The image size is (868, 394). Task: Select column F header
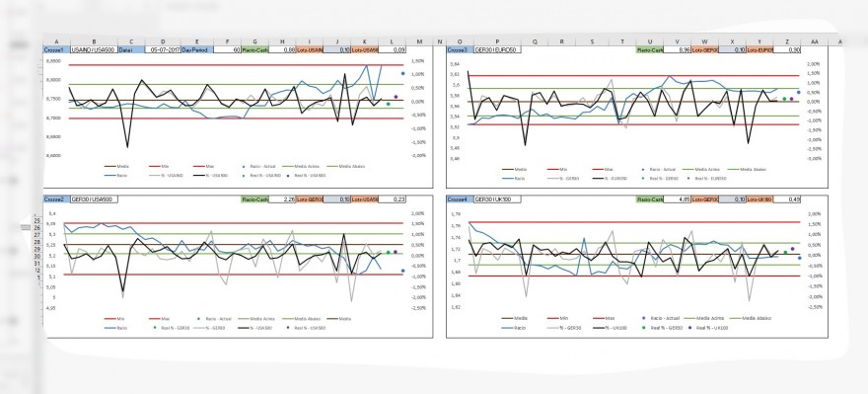coord(227,41)
